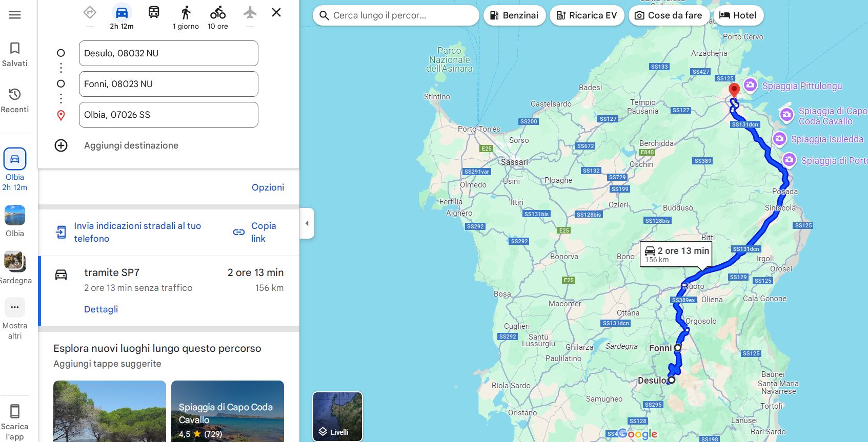Open the Olbia photo sidebar item
This screenshot has height=442, width=868.
[x=15, y=221]
